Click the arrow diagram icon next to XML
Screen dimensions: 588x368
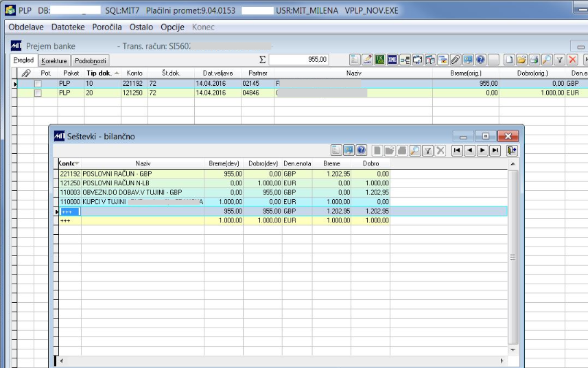[405, 59]
